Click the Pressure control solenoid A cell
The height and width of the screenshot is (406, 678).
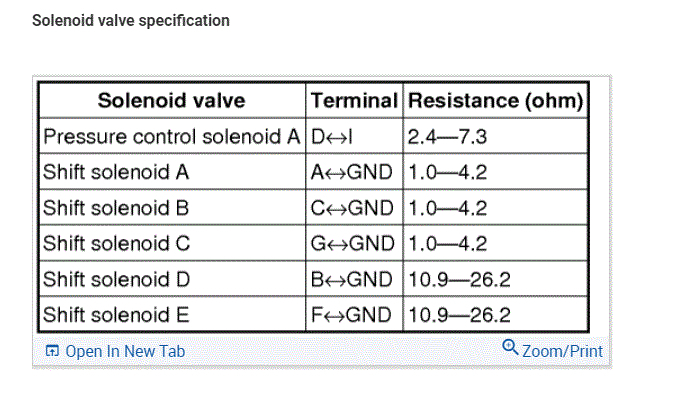pos(170,136)
